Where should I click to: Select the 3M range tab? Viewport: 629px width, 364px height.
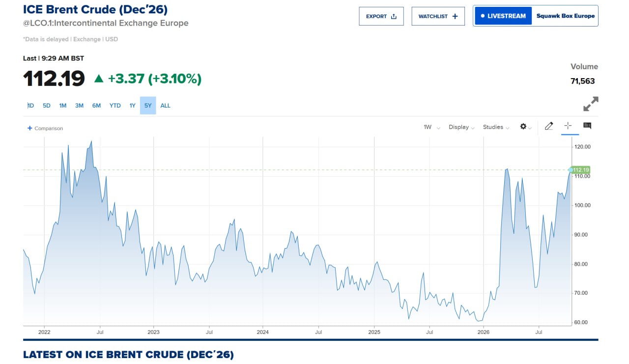click(x=79, y=106)
